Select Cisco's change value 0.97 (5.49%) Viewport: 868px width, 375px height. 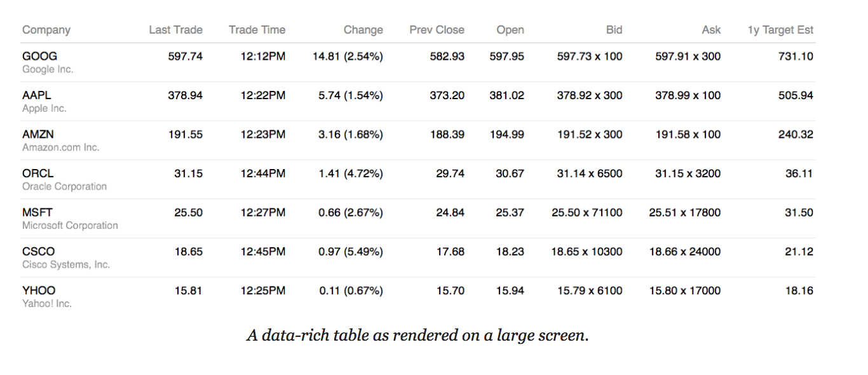click(350, 252)
